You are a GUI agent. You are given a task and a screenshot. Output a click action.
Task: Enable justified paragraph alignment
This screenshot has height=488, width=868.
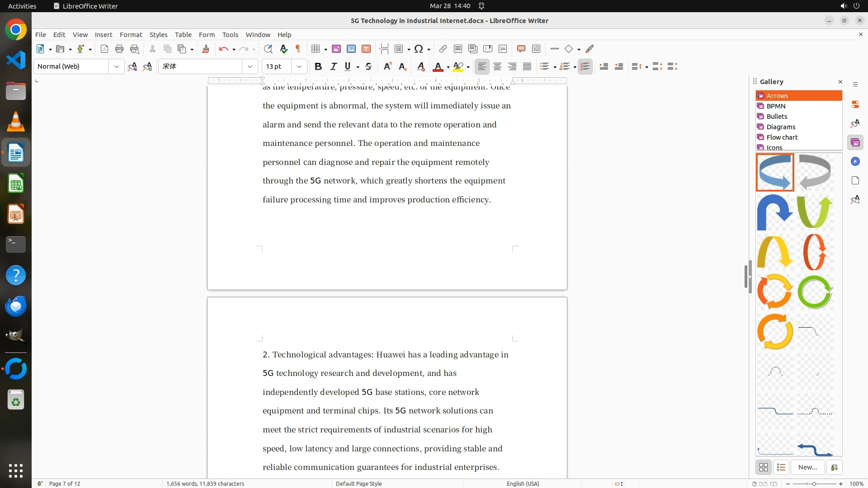pyautogui.click(x=527, y=67)
